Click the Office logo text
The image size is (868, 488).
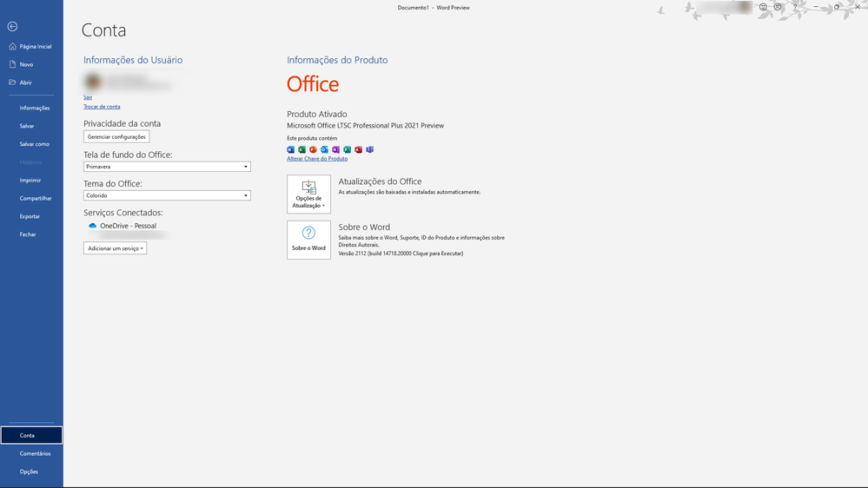click(x=313, y=84)
